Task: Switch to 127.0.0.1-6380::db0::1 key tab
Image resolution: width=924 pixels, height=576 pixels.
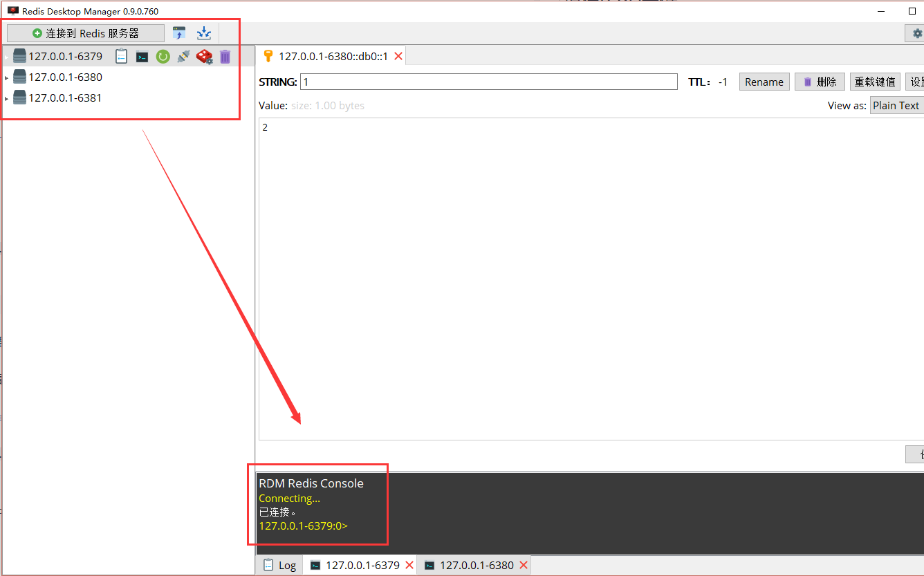Action: point(333,57)
